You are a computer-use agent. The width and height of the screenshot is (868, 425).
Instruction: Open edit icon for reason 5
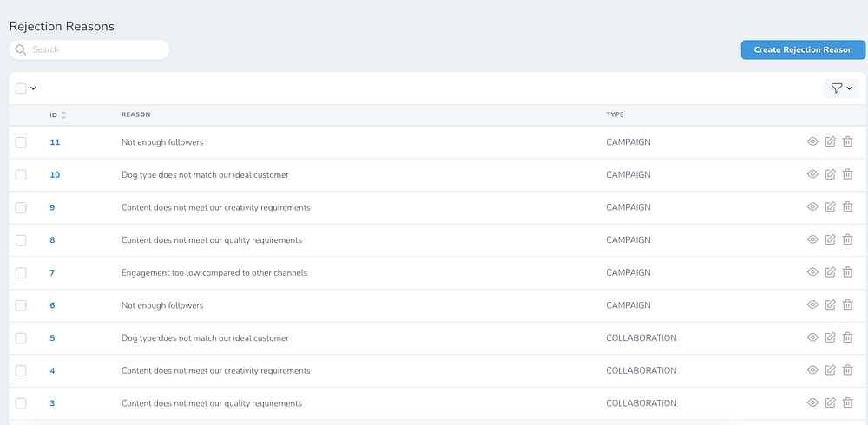(x=830, y=337)
